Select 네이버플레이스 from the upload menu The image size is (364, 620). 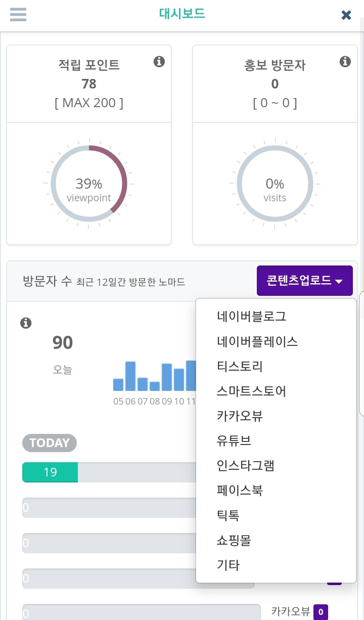pos(257,342)
